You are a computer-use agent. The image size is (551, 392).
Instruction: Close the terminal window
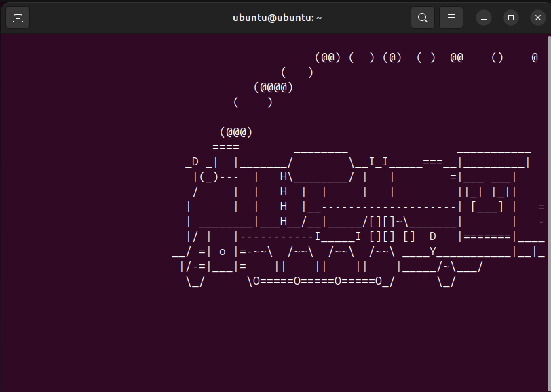pos(537,18)
